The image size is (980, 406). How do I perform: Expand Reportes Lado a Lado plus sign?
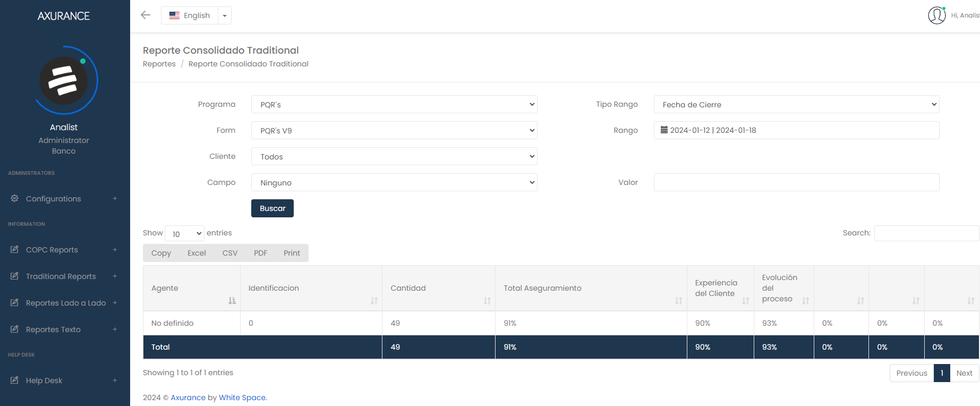coord(115,303)
